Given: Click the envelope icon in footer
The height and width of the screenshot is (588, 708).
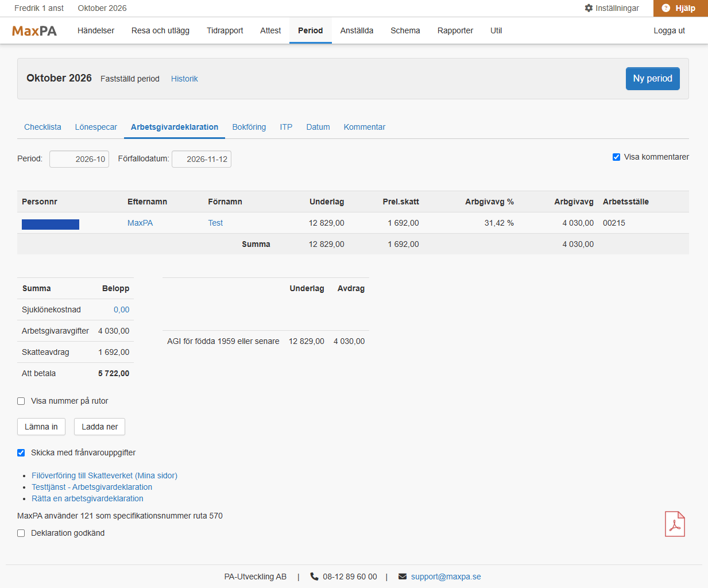Looking at the screenshot, I should click(403, 577).
